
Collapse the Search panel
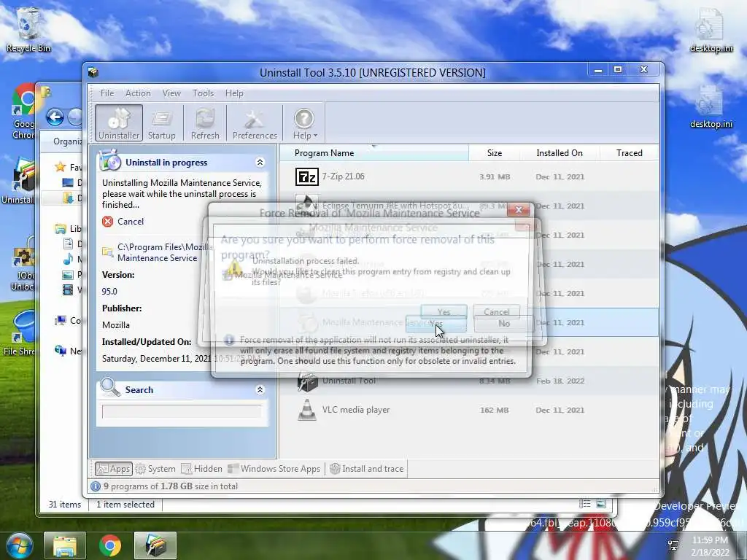pyautogui.click(x=260, y=389)
